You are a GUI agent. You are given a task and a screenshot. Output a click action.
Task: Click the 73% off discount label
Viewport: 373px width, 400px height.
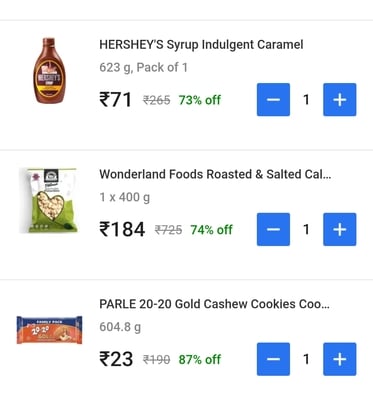point(200,100)
